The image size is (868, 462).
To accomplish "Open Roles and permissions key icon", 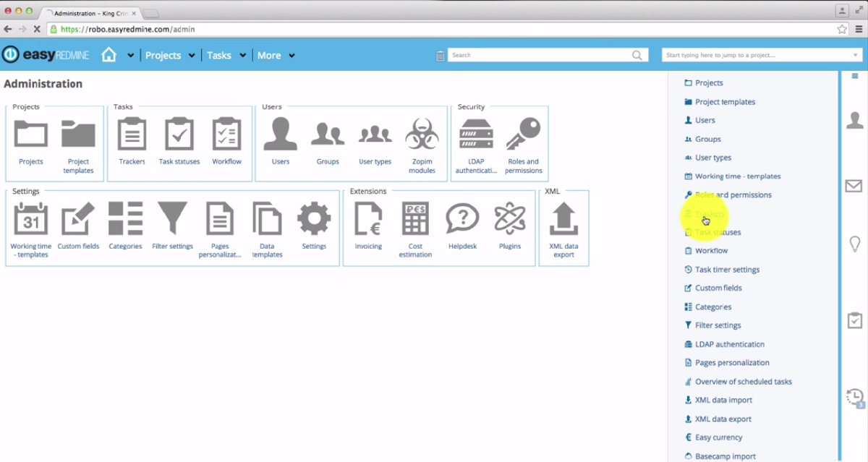I will (523, 134).
